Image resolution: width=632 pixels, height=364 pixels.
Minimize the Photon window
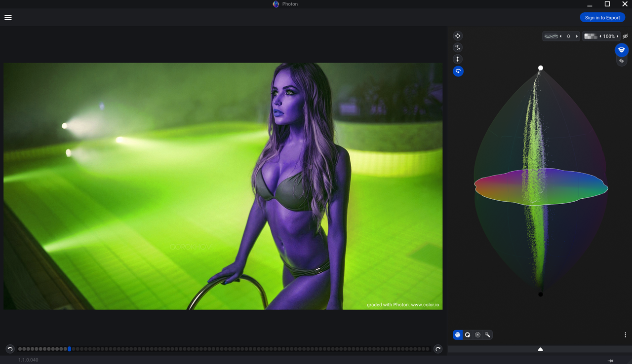(590, 4)
